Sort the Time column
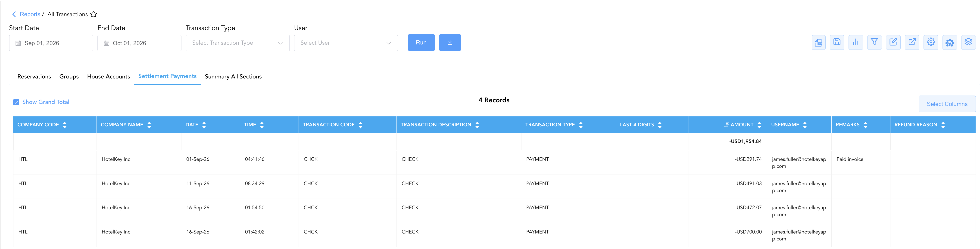This screenshot has height=249, width=980. pyautogui.click(x=262, y=125)
